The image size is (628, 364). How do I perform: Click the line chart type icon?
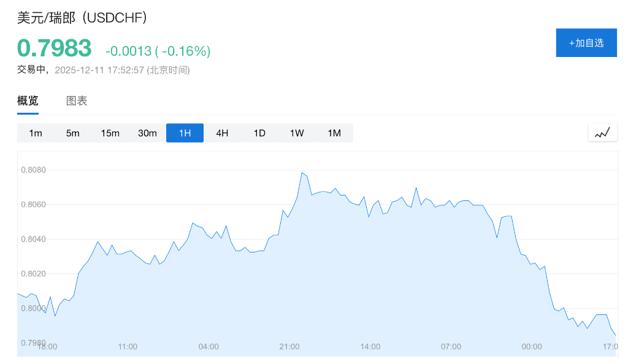coord(602,132)
